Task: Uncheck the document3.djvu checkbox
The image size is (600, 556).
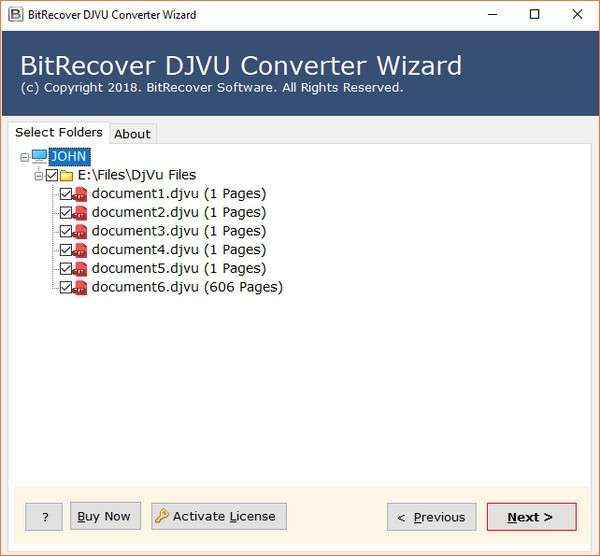Action: click(x=66, y=231)
